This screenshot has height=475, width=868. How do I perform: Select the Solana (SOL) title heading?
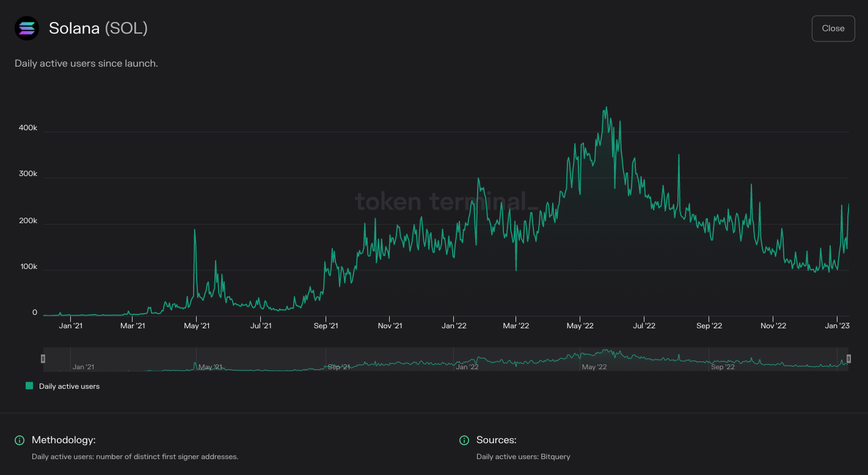pos(98,28)
